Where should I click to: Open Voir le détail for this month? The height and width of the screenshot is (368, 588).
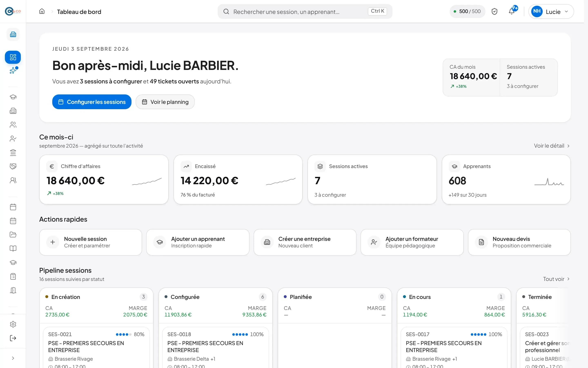551,146
